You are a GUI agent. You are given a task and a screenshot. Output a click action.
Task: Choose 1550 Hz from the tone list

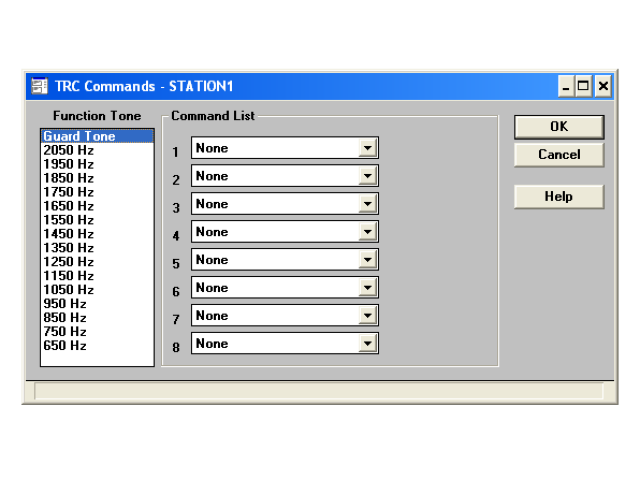click(68, 220)
